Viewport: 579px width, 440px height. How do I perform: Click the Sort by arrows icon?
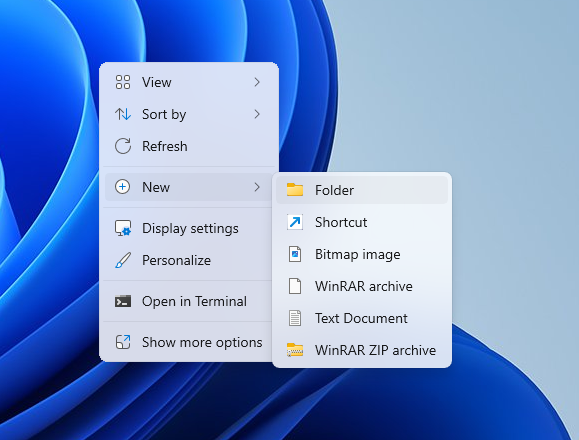coord(123,114)
